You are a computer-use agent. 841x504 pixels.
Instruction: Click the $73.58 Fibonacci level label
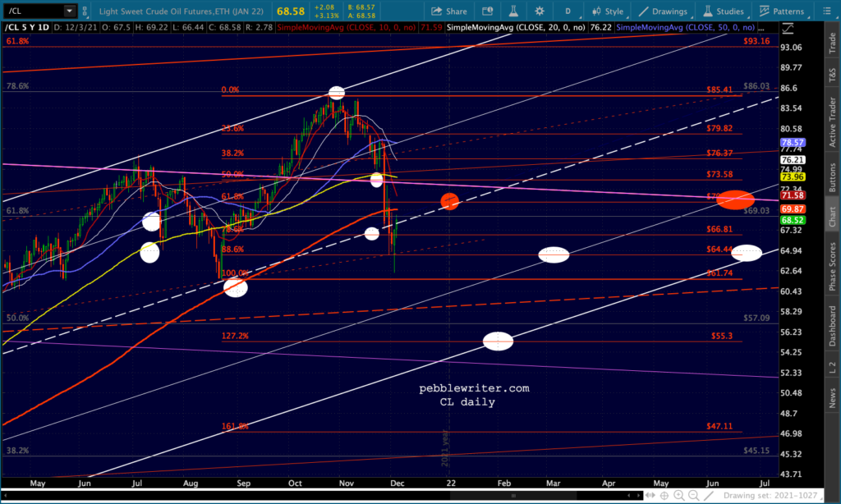(x=719, y=174)
